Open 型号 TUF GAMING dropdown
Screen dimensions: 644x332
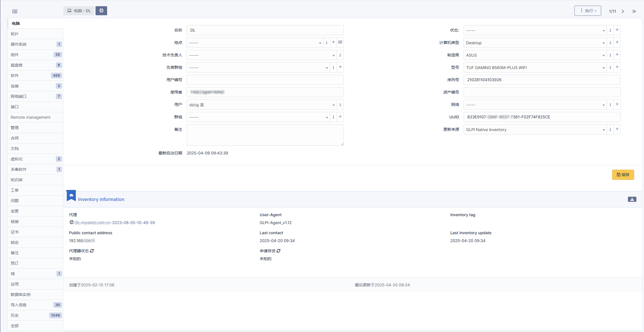[535, 67]
